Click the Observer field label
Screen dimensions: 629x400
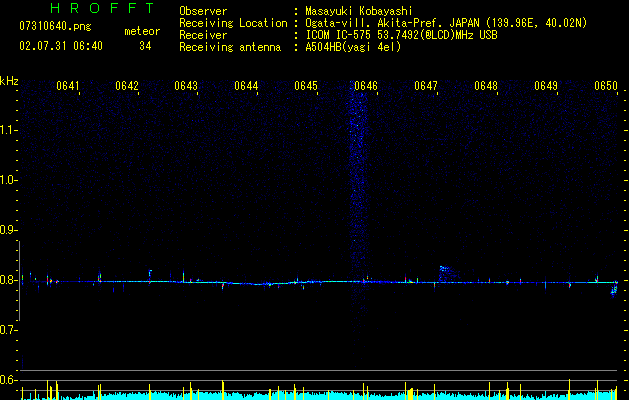pyautogui.click(x=203, y=11)
